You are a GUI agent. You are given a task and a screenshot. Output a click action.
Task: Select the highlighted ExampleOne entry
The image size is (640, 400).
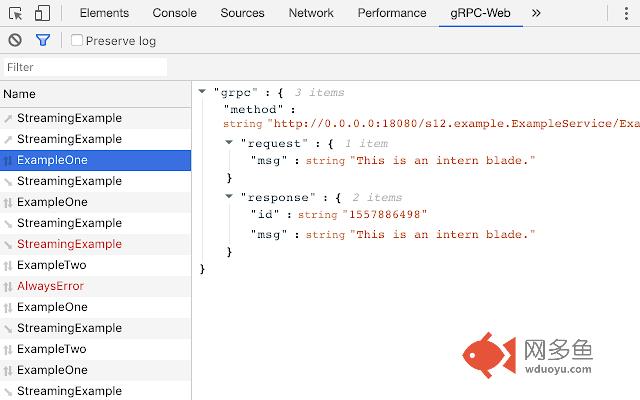point(96,160)
